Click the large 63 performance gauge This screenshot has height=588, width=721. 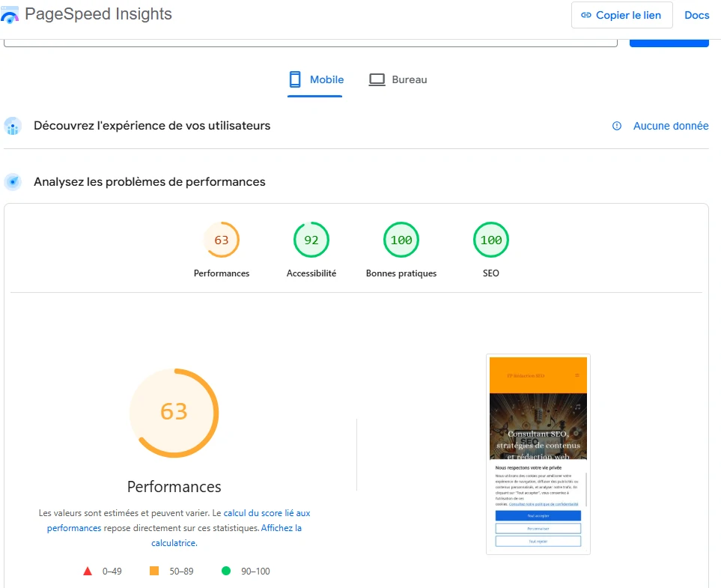174,413
